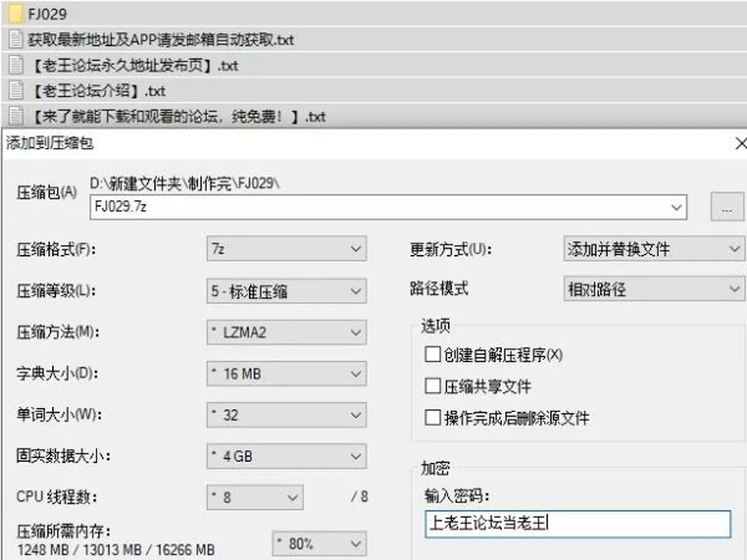The image size is (747, 560).
Task: Click the 老王论坛介绍 text file icon
Action: [16, 90]
